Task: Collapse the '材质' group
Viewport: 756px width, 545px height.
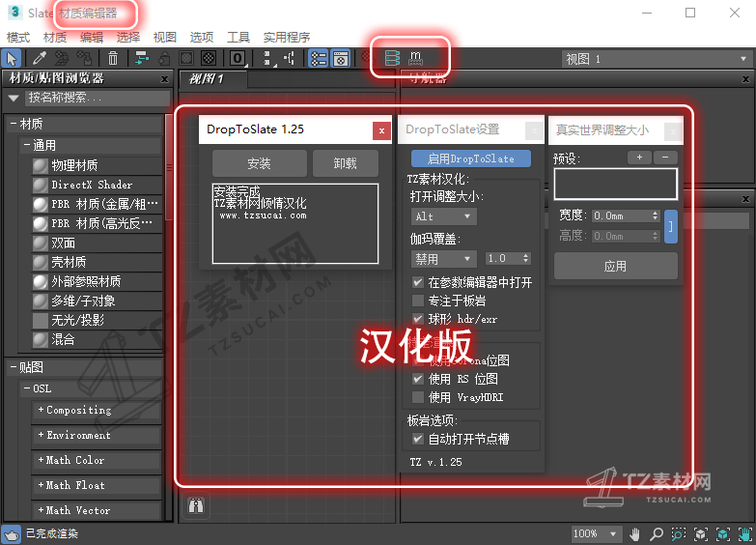Action: click(14, 124)
